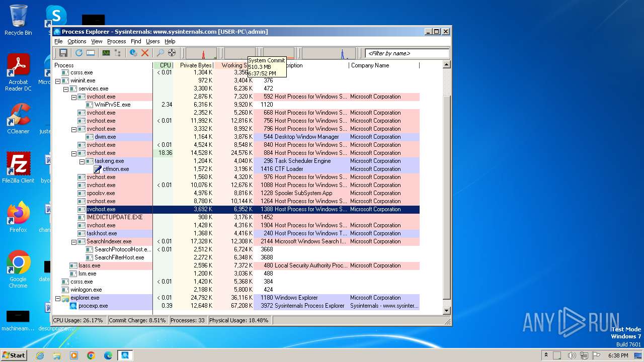Open Internet Explorer from the taskbar
The image size is (644, 362).
click(40, 355)
